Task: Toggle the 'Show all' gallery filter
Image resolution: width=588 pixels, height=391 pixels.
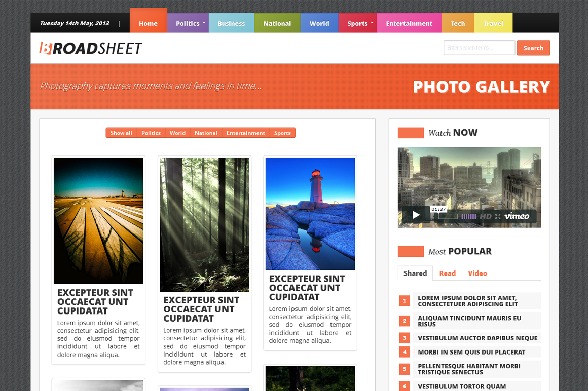Action: pyautogui.click(x=121, y=133)
